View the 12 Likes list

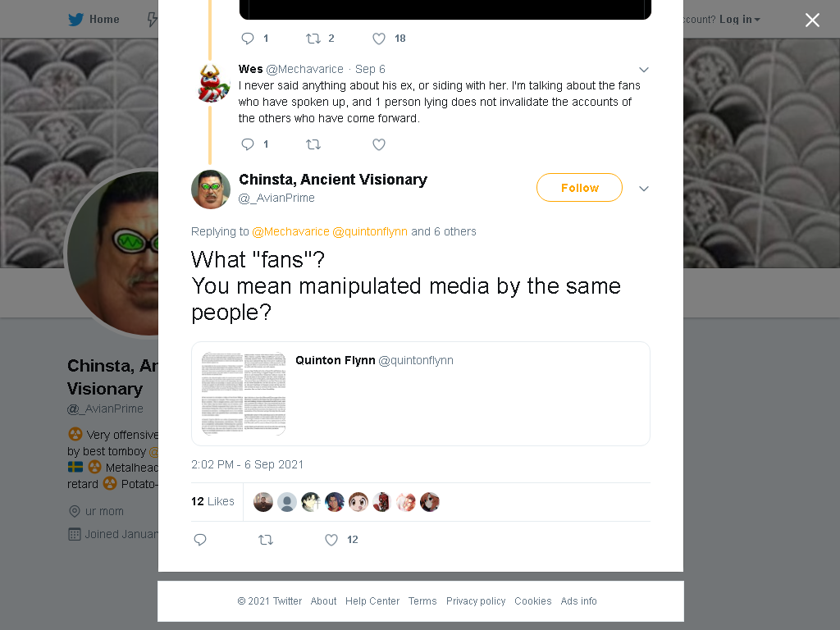click(x=212, y=501)
